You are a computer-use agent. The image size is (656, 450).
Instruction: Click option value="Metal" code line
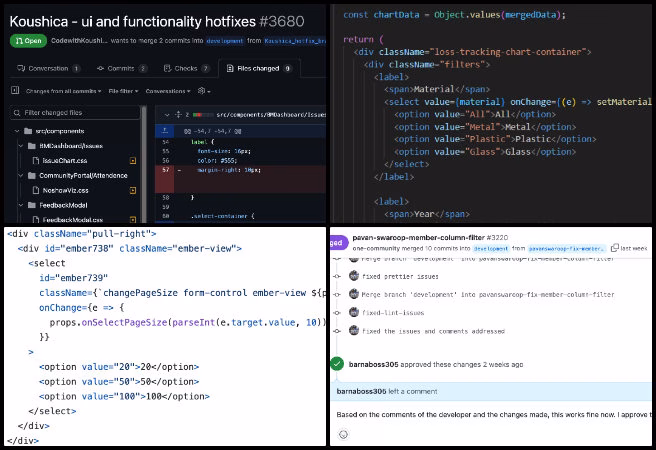click(x=485, y=127)
